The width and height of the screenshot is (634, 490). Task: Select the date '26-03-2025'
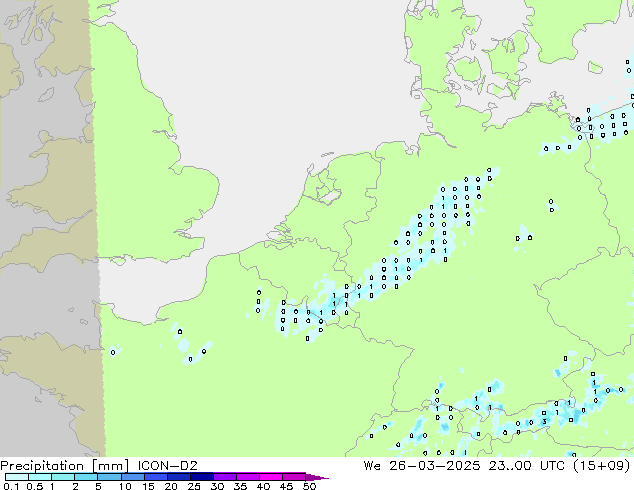435,466
